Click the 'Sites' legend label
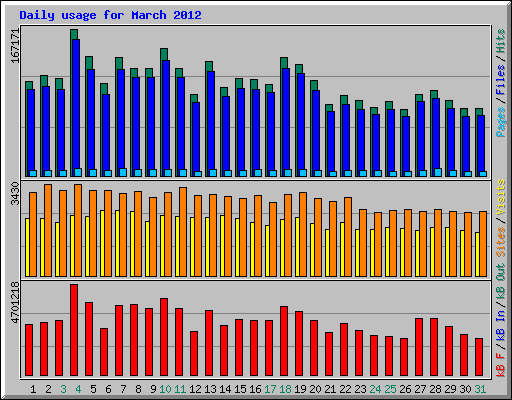The width and height of the screenshot is (512, 400). point(501,242)
